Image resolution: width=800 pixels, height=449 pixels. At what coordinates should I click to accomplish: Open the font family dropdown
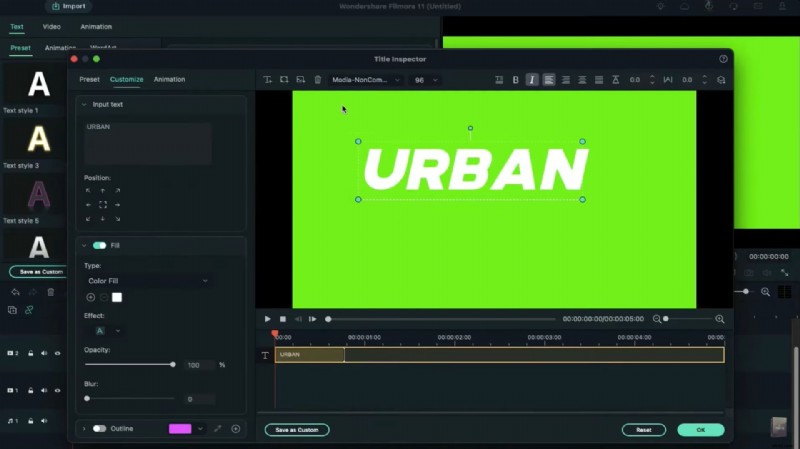click(x=365, y=80)
